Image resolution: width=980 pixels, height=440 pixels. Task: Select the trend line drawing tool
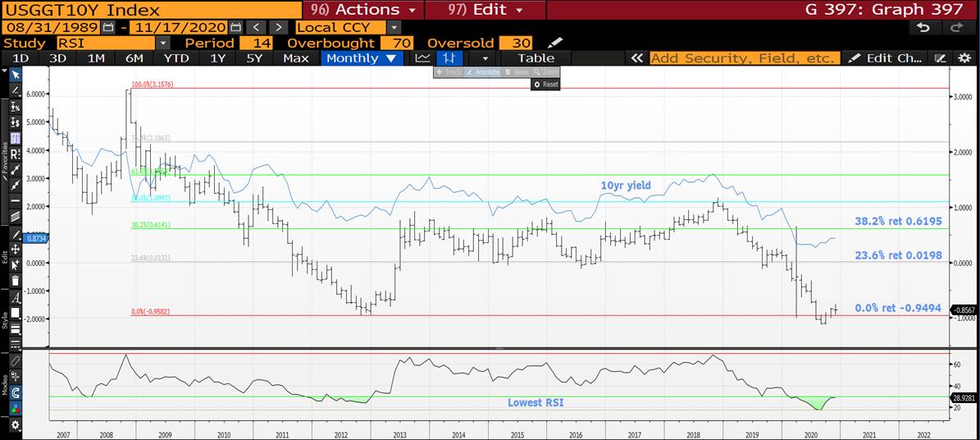(x=16, y=89)
